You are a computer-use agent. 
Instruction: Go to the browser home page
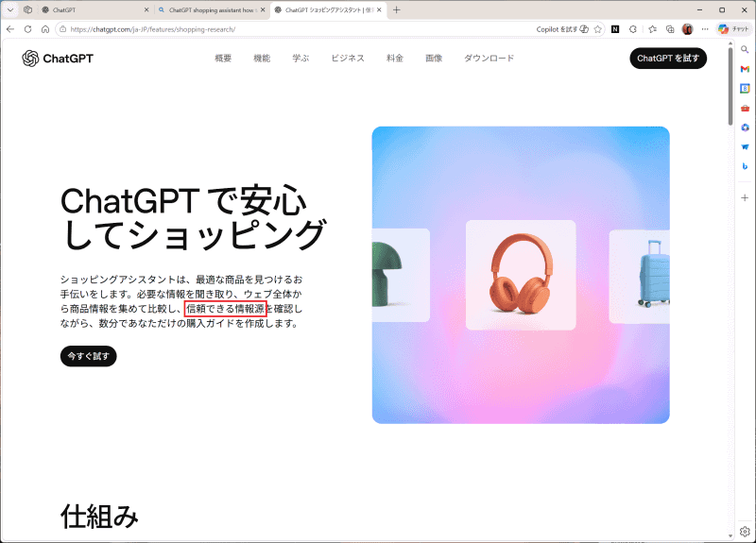(45, 29)
